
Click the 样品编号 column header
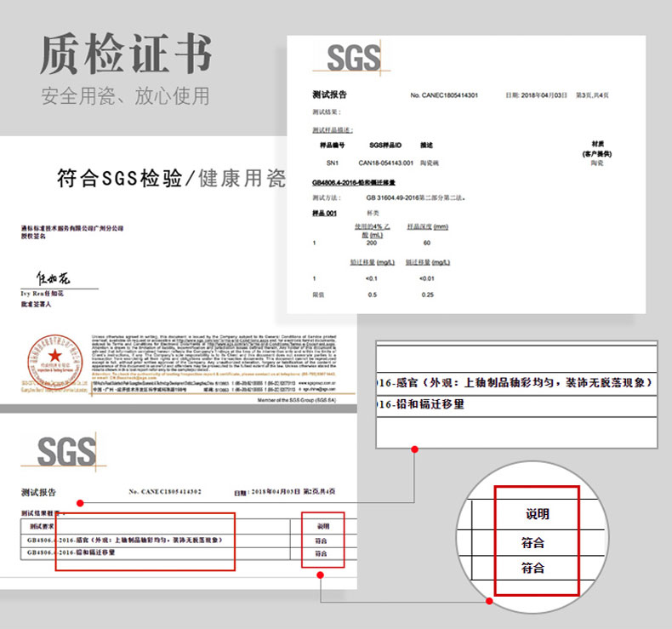[332, 146]
